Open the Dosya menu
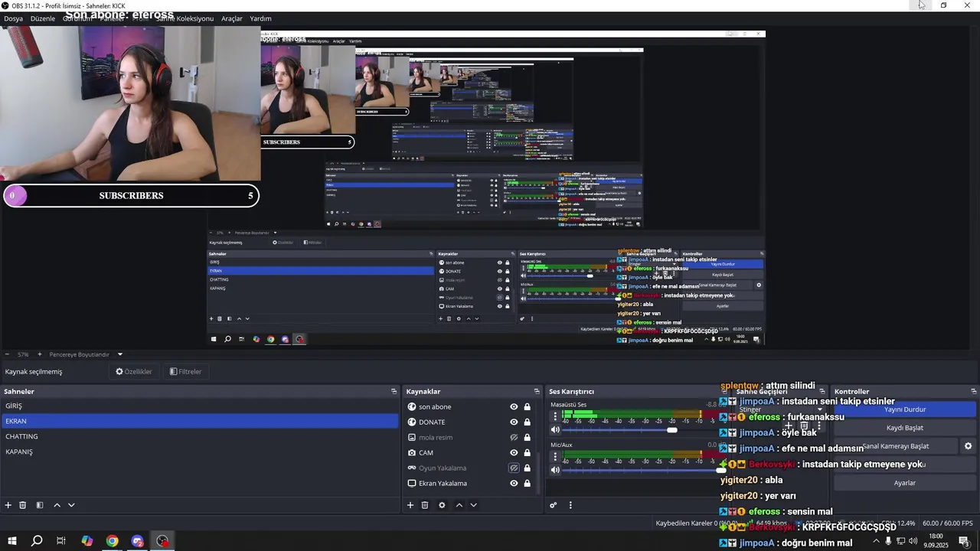Image resolution: width=980 pixels, height=551 pixels. (13, 18)
